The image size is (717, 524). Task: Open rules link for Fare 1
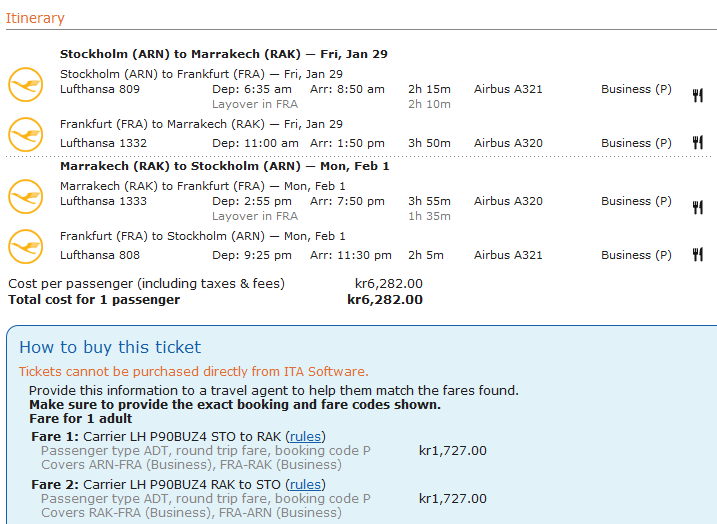pos(305,436)
